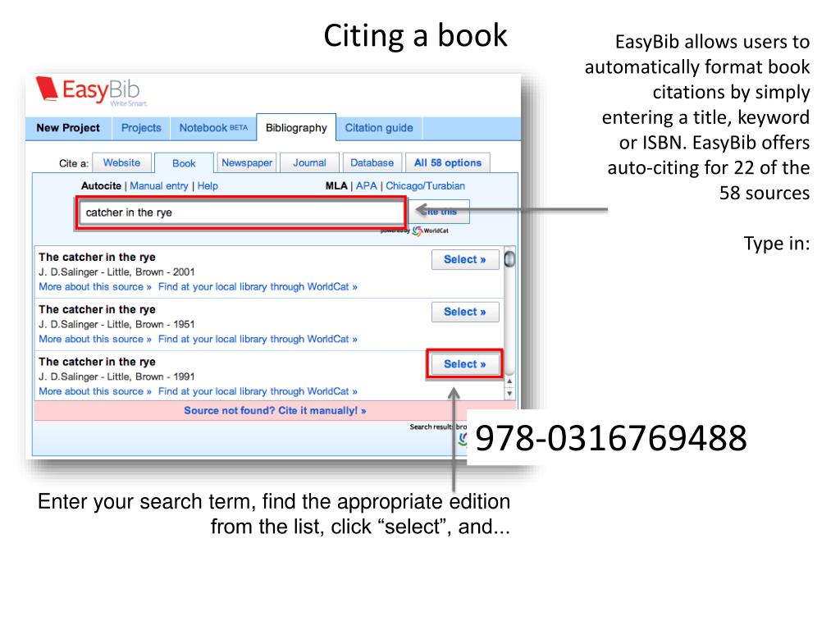Image resolution: width=840 pixels, height=630 pixels.
Task: Click the EasyBib logo
Action: (x=91, y=90)
